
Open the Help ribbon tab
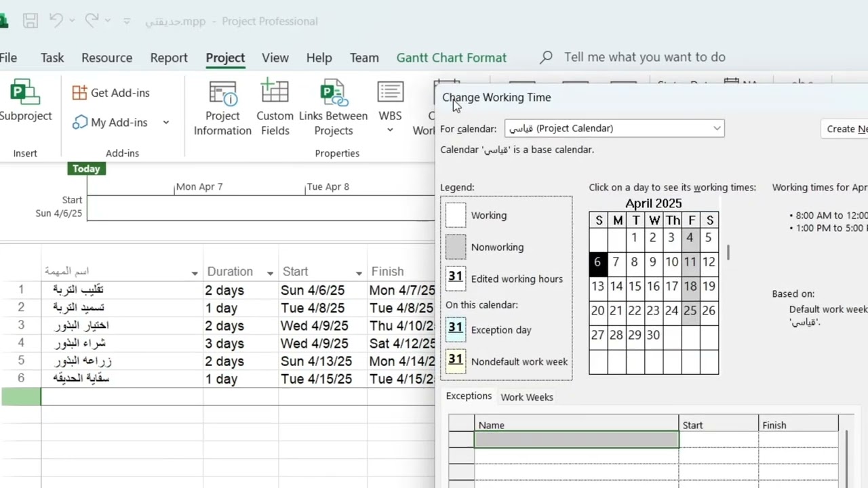[319, 58]
